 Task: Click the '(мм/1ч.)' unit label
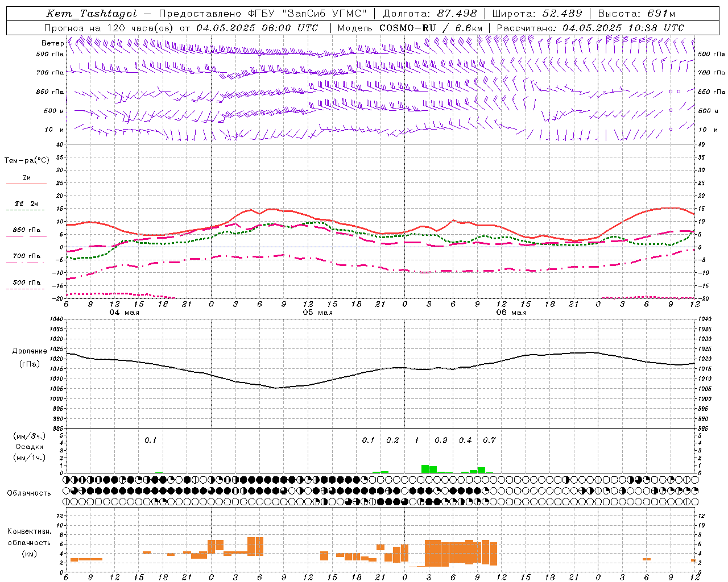[x=30, y=458]
